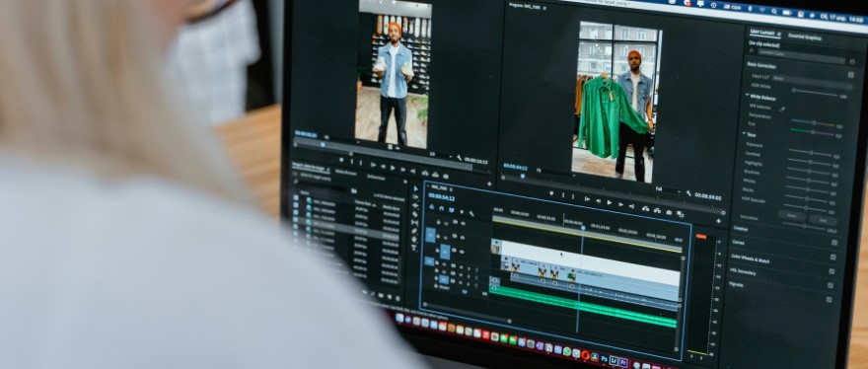
Task: Toggle the HSL Secondary checkbox
Action: 831,271
